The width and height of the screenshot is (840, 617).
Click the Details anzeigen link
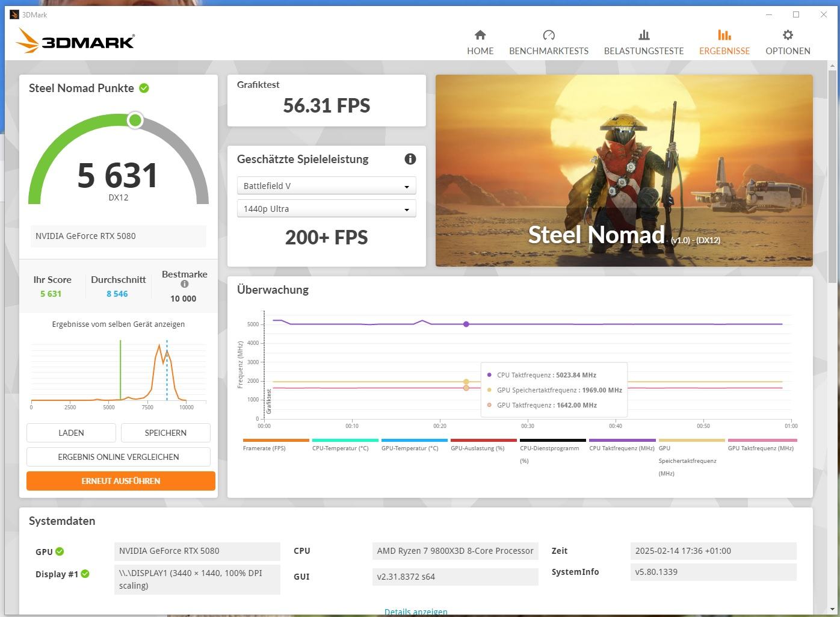point(416,612)
